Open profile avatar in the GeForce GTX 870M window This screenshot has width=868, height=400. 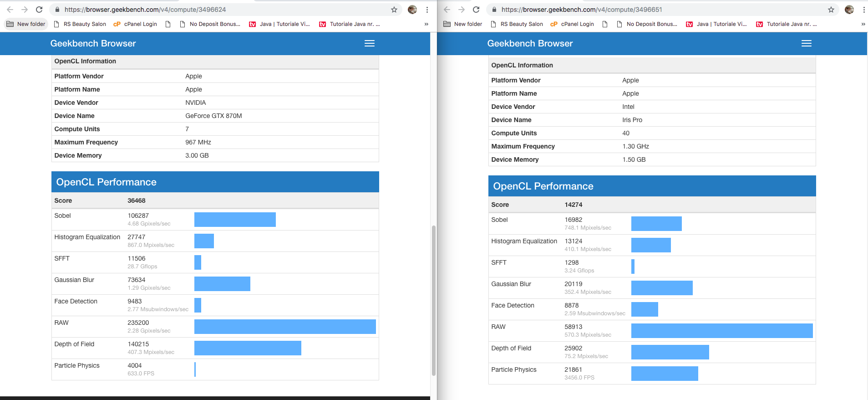coord(412,10)
